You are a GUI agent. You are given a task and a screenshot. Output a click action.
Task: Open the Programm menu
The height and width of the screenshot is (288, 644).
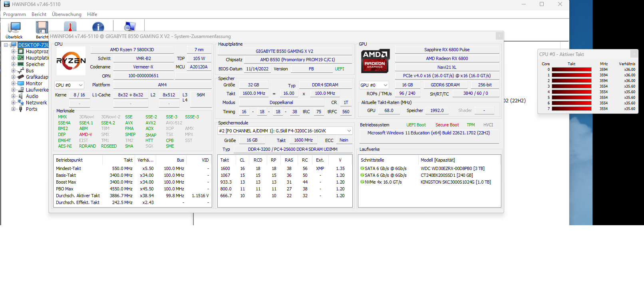(14, 14)
